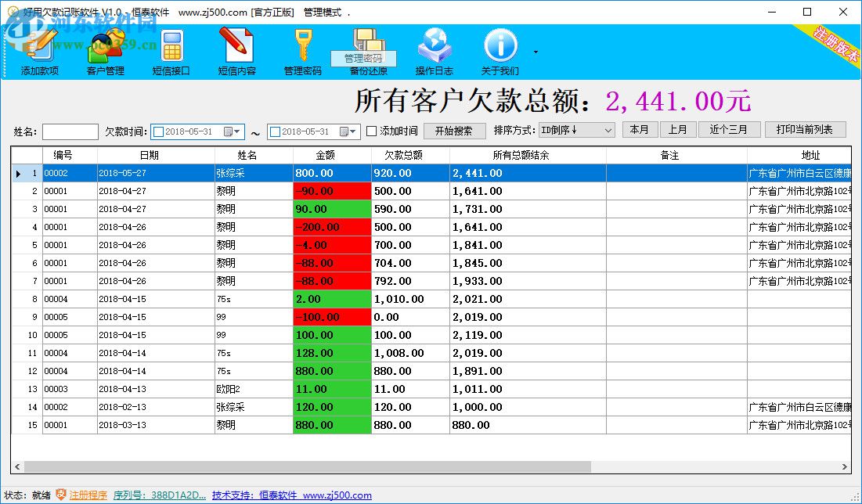This screenshot has width=862, height=504.
Task: Filter by 本月 button
Action: [640, 130]
